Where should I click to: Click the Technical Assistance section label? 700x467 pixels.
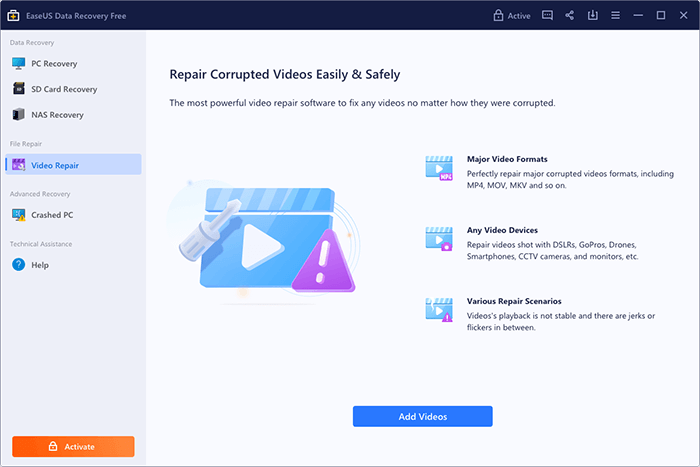41,244
